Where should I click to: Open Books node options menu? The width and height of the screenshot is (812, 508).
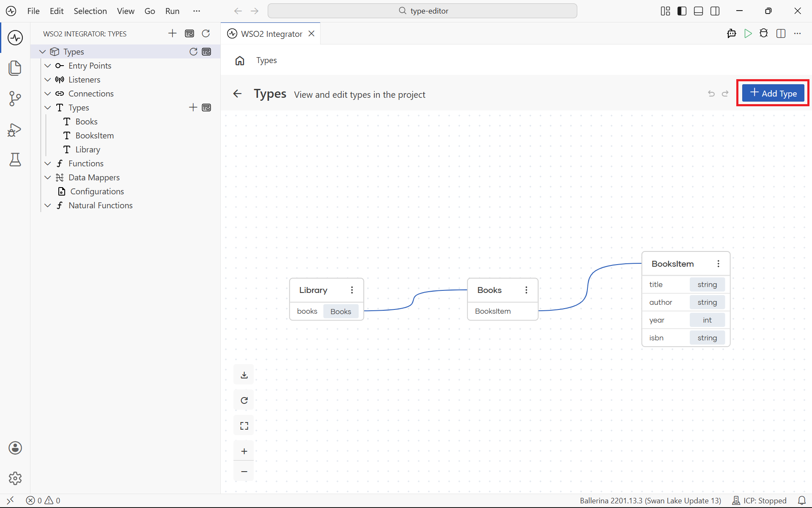526,290
